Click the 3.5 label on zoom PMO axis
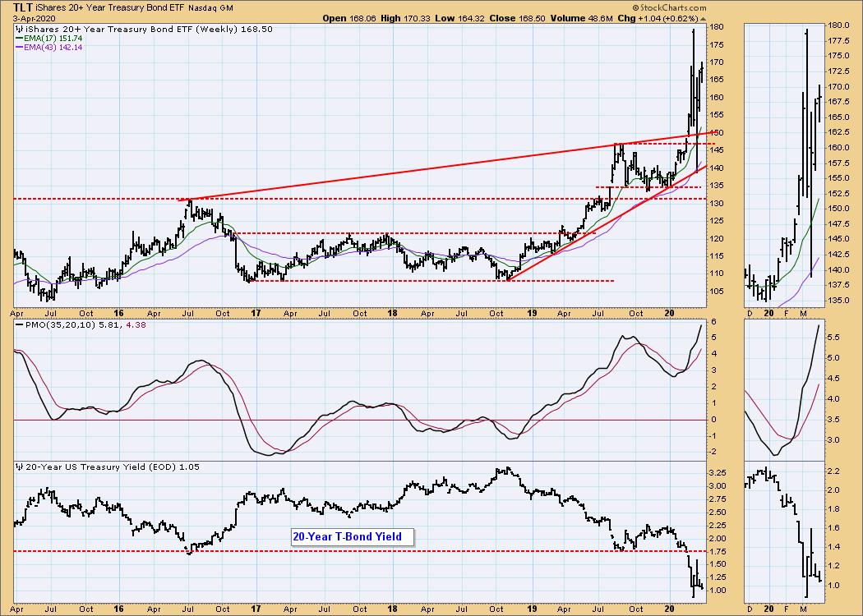This screenshot has height=616, width=863. (833, 421)
